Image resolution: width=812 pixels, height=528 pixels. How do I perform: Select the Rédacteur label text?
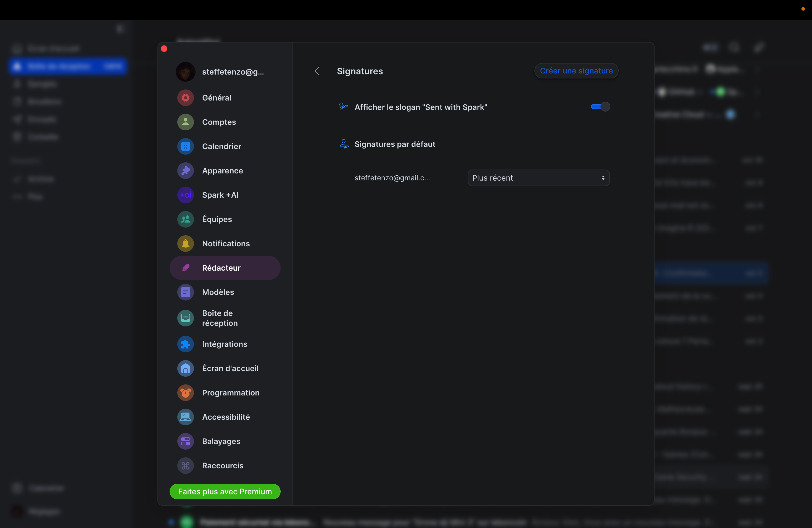[221, 268]
